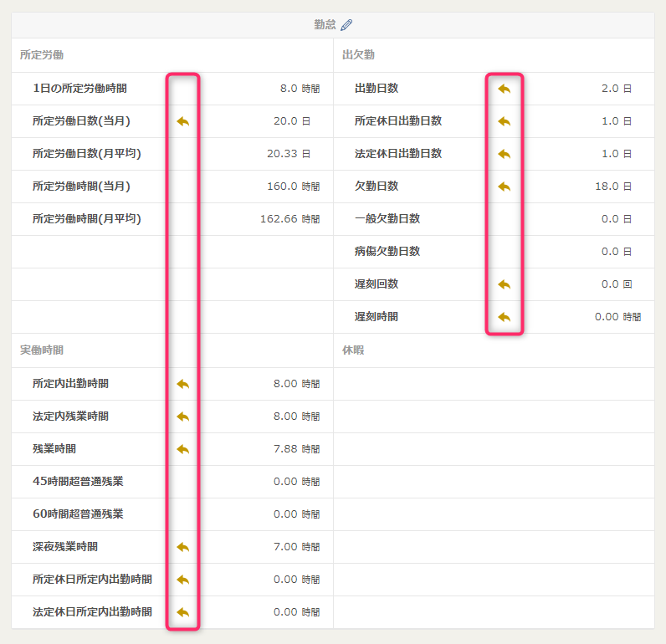Revert 所定休日所定内出勤時間 with its arrow
The image size is (666, 644).
click(x=183, y=580)
